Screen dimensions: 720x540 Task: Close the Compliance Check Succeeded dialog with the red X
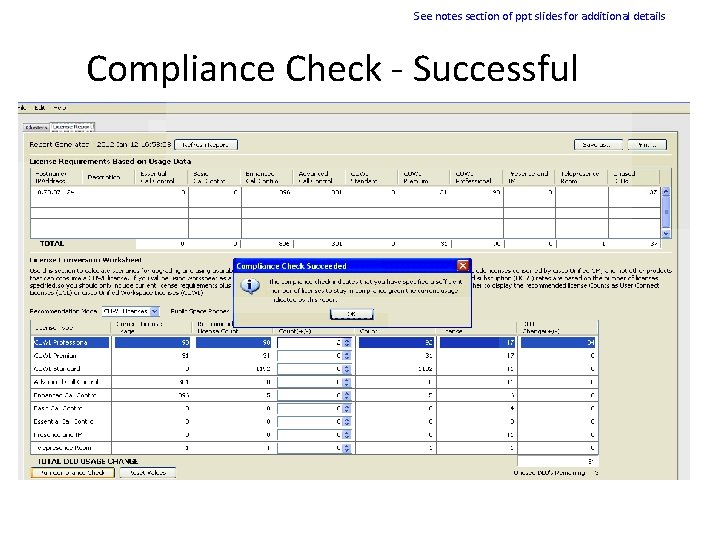pyautogui.click(x=463, y=265)
